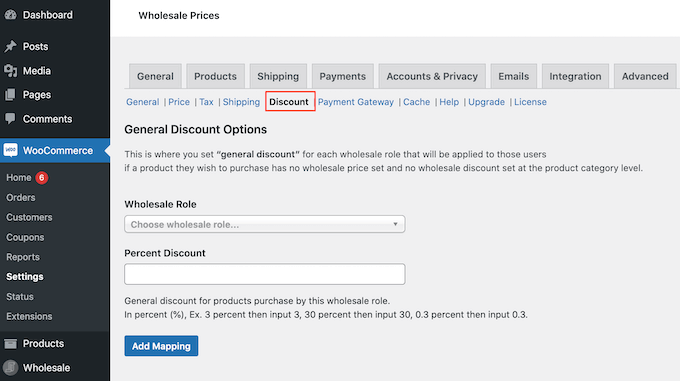Click the Tax sub-section link

point(206,102)
